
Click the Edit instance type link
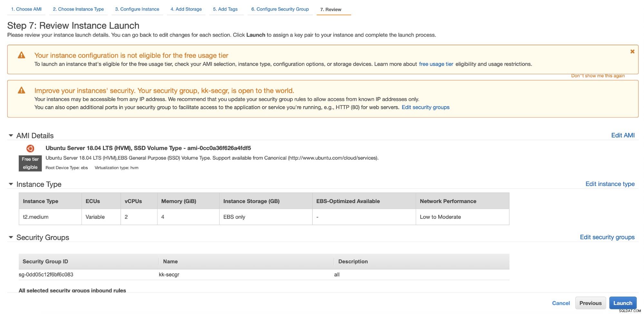610,184
